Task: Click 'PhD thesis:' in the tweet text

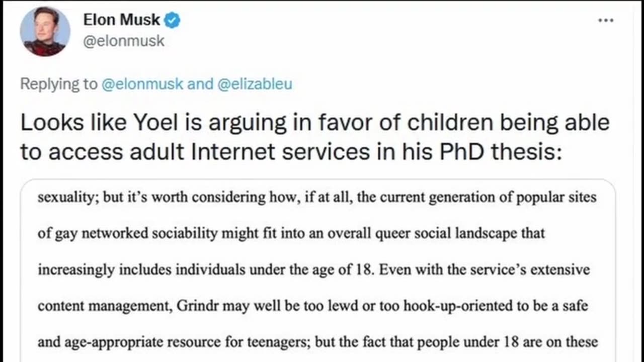Action: click(x=501, y=152)
